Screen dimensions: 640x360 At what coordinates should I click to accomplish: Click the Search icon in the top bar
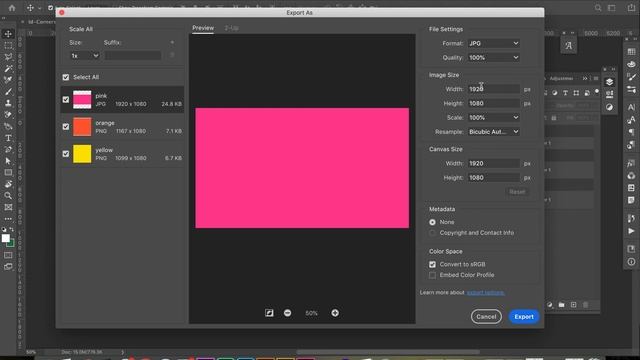598,8
